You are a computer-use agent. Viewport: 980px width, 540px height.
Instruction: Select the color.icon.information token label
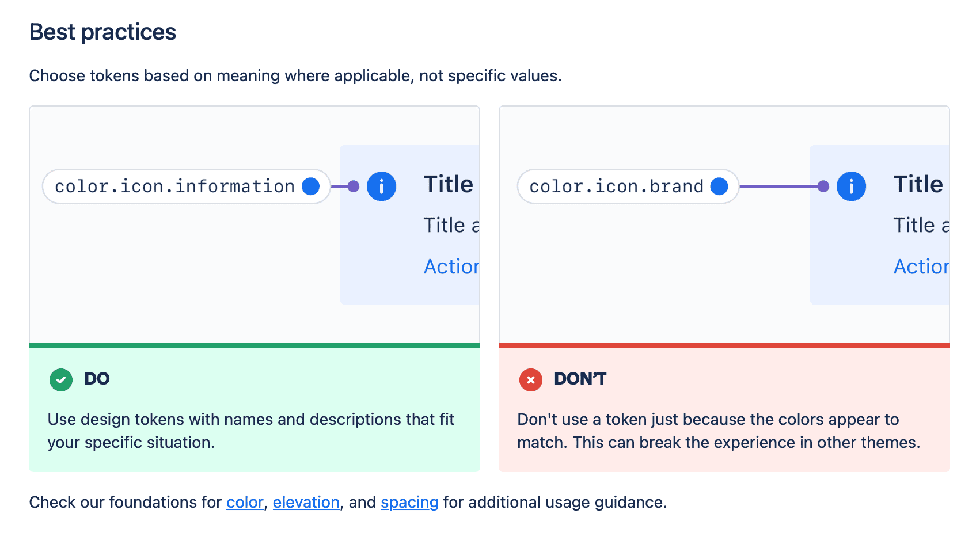pyautogui.click(x=174, y=187)
